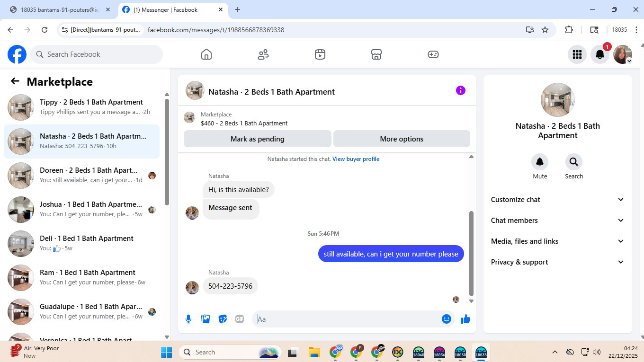The height and width of the screenshot is (362, 644).
Task: Open the Facebook menu grid icon
Action: click(577, 54)
